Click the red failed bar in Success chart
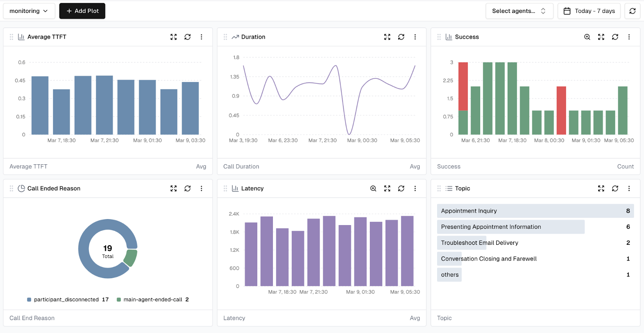This screenshot has height=333, width=644. point(561,110)
